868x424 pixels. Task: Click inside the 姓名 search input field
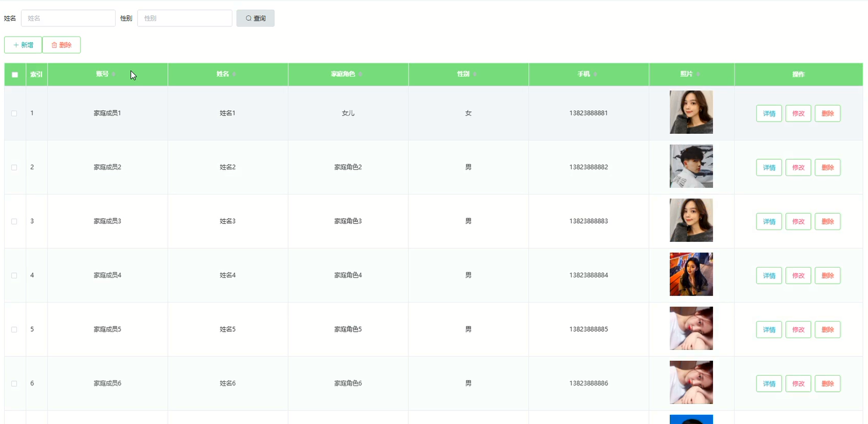67,18
